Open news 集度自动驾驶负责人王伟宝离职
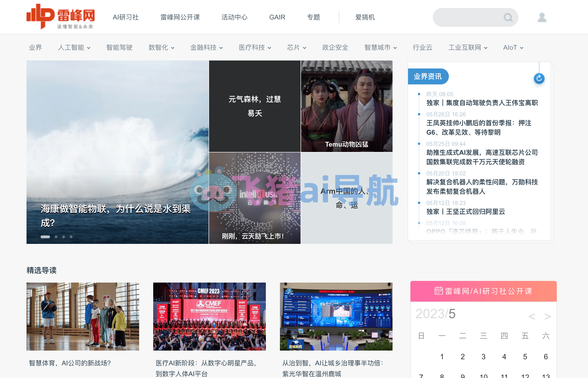The width and height of the screenshot is (588, 378). point(482,103)
